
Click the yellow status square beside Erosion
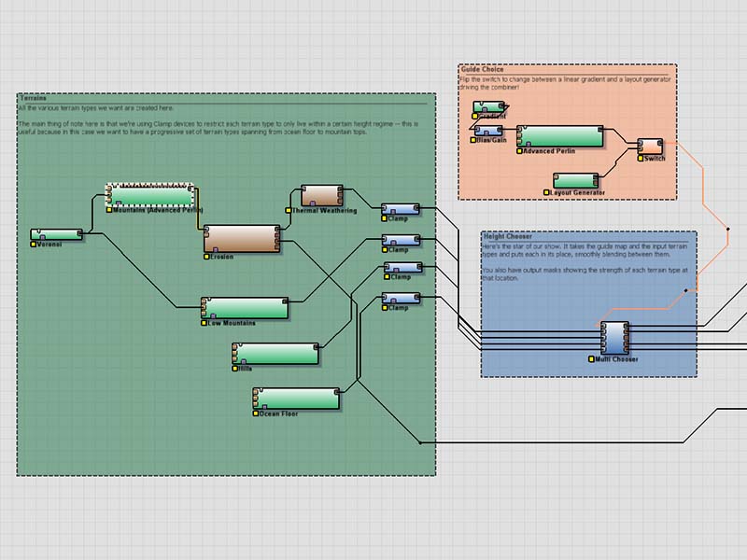[206, 257]
